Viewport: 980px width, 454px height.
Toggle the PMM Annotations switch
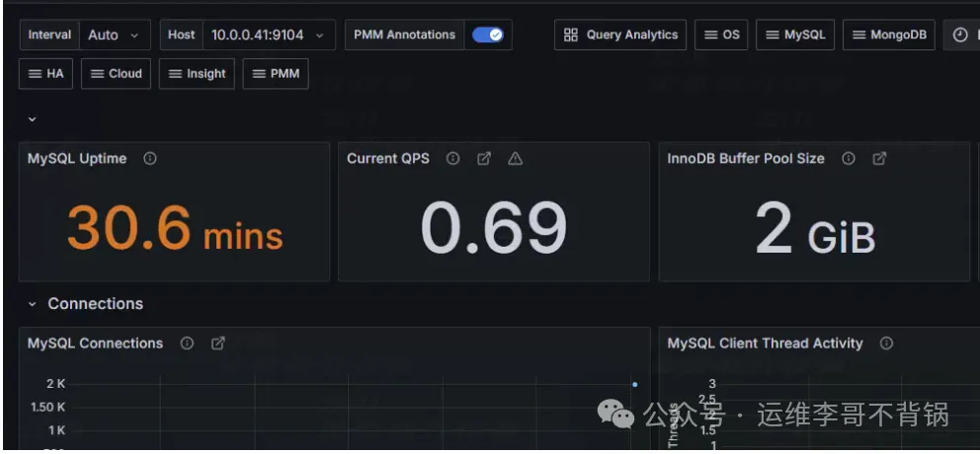(x=488, y=36)
